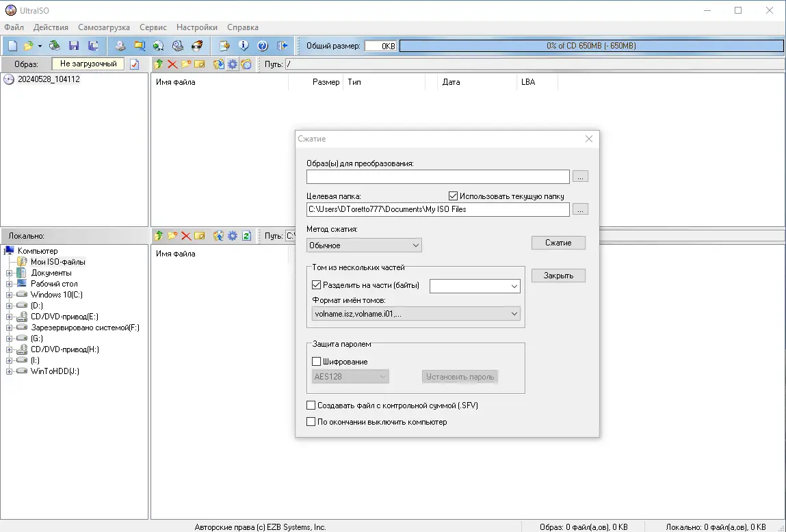
Task: Expand the Документы tree node
Action: click(9, 273)
